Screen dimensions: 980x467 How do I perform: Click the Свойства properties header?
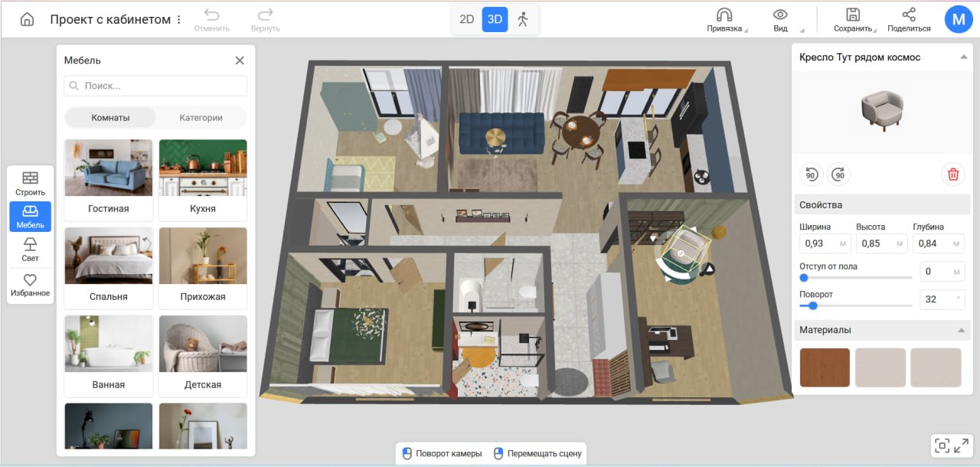[x=883, y=204]
